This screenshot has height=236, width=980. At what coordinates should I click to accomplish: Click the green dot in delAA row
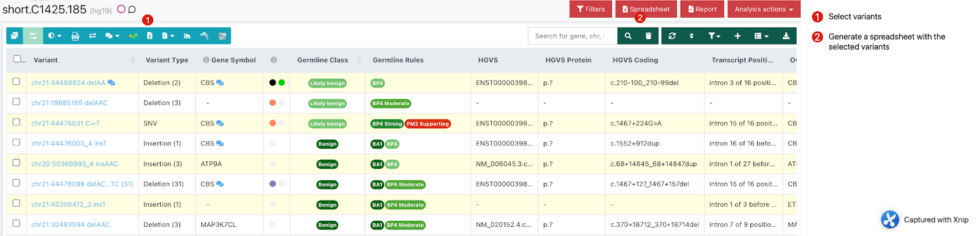(282, 83)
